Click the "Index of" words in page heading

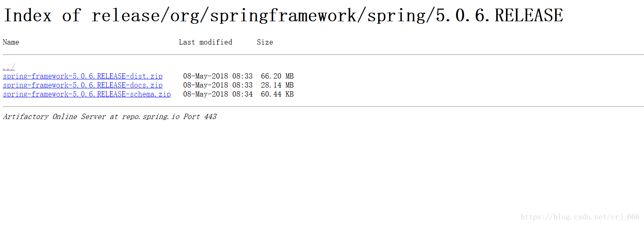point(42,16)
